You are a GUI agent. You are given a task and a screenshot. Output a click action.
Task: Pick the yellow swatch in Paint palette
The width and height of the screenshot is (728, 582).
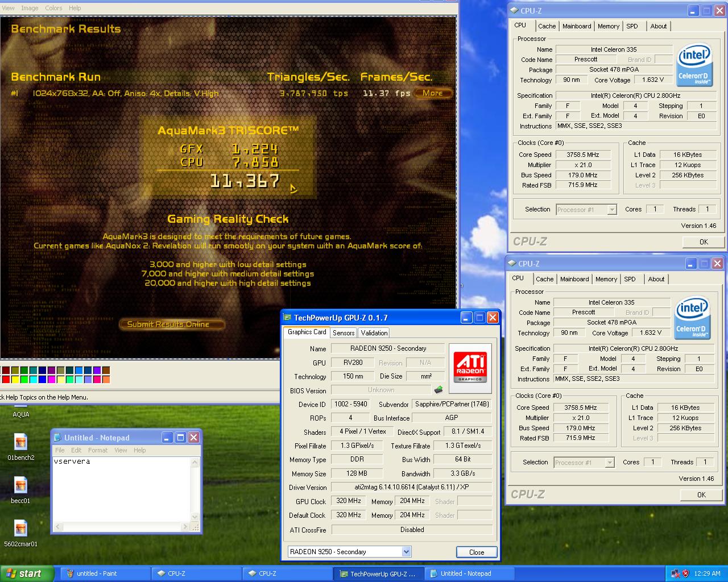(x=15, y=379)
